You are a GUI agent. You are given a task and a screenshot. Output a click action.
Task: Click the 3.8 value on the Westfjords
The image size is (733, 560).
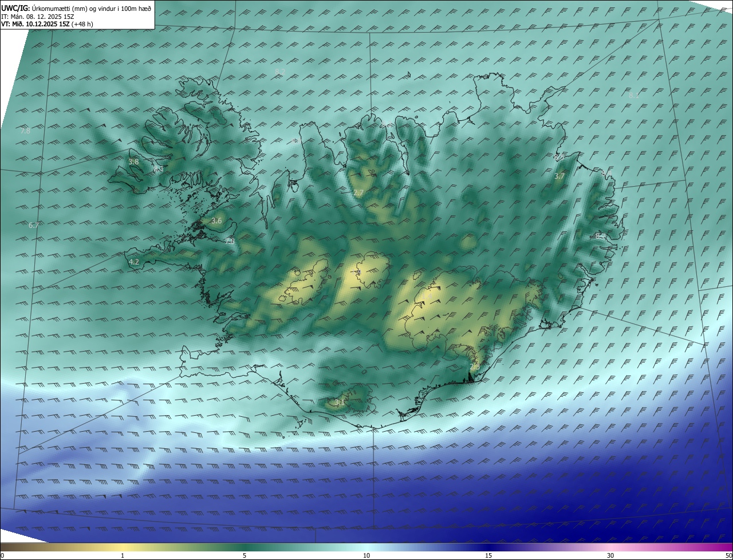click(x=133, y=162)
